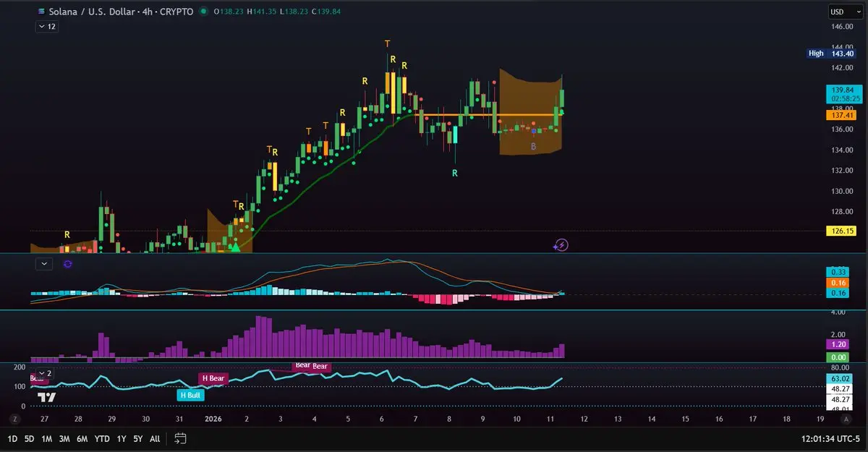This screenshot has width=868, height=452.
Task: Select the All time range
Action: tap(155, 438)
